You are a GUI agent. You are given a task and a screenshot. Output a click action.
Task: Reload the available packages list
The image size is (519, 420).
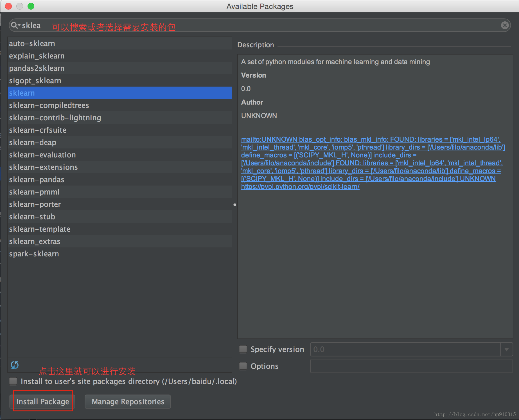[x=15, y=365]
